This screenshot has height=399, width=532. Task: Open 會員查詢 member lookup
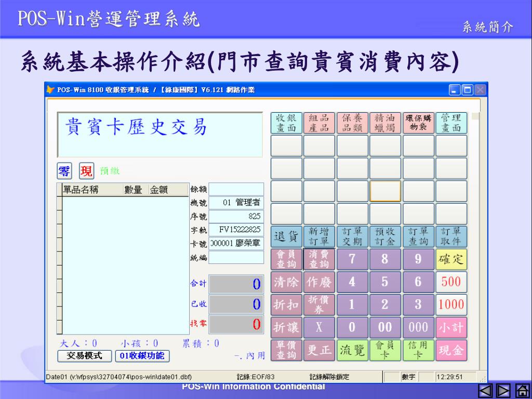point(286,260)
